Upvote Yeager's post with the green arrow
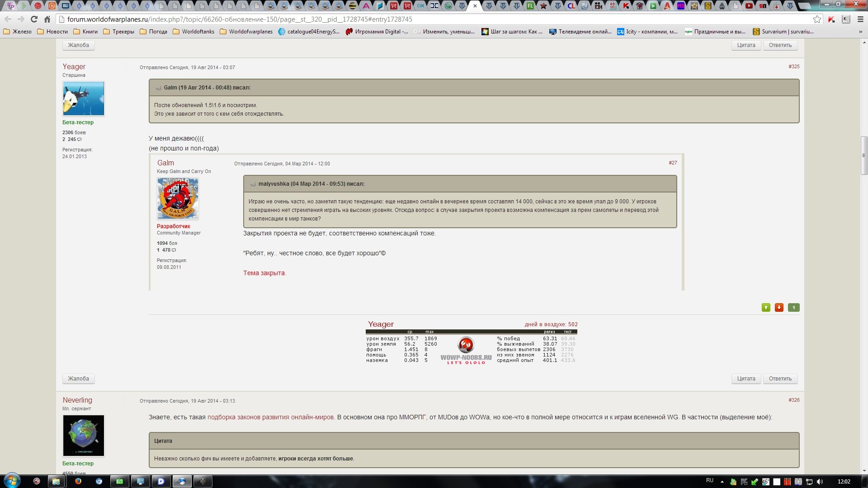This screenshot has width=868, height=488. tap(766, 308)
